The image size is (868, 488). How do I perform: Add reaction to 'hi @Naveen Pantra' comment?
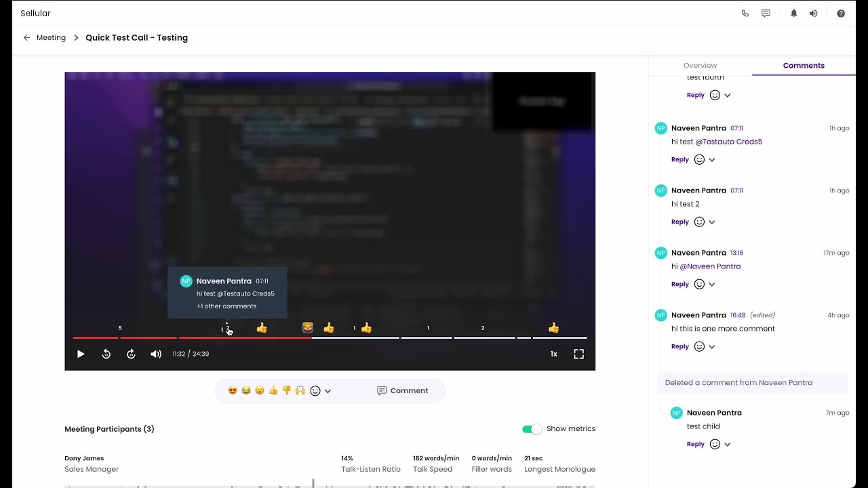(699, 285)
